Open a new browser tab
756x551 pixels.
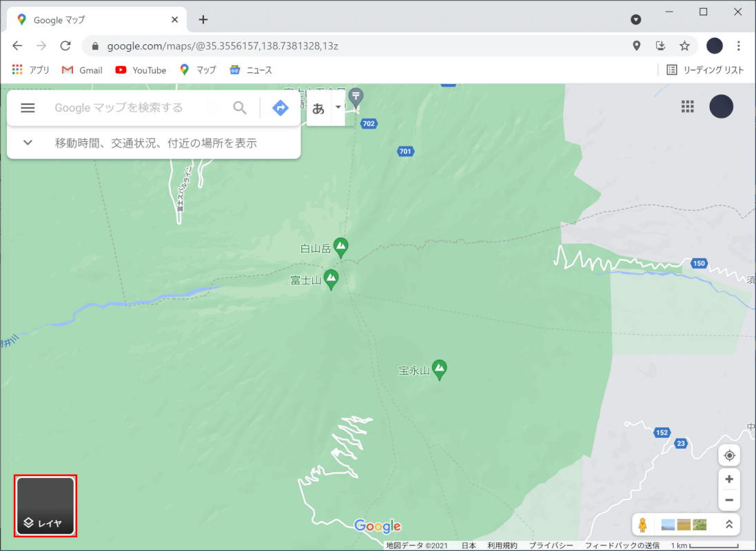tap(203, 20)
